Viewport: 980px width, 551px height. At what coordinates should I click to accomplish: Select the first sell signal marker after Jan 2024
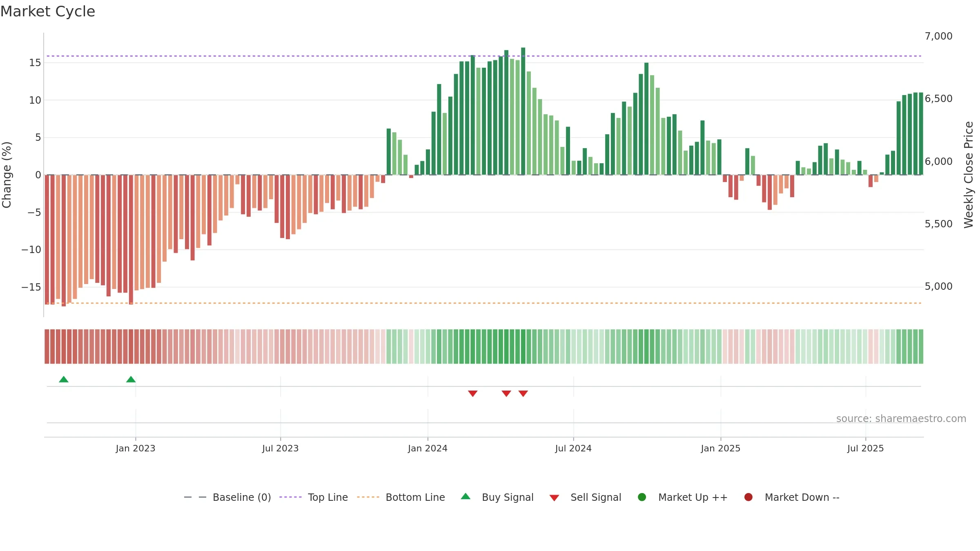tap(473, 393)
